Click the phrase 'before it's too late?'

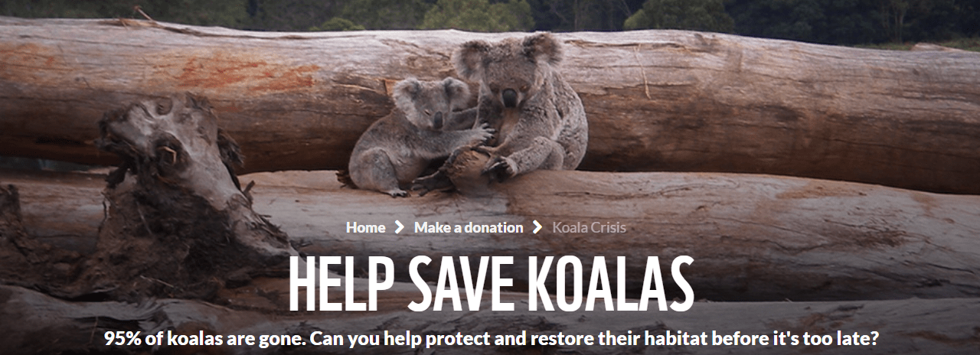pos(792,338)
